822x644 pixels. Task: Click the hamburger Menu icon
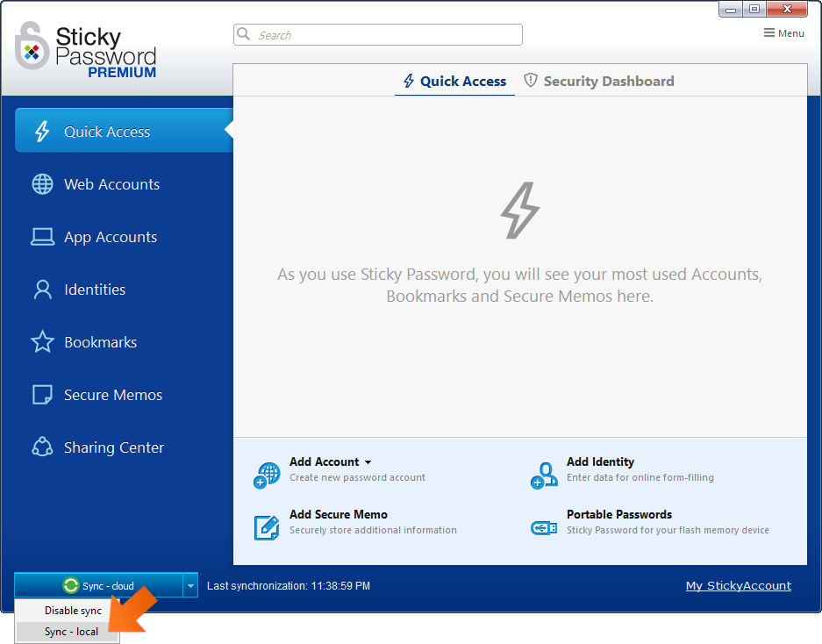coord(769,33)
